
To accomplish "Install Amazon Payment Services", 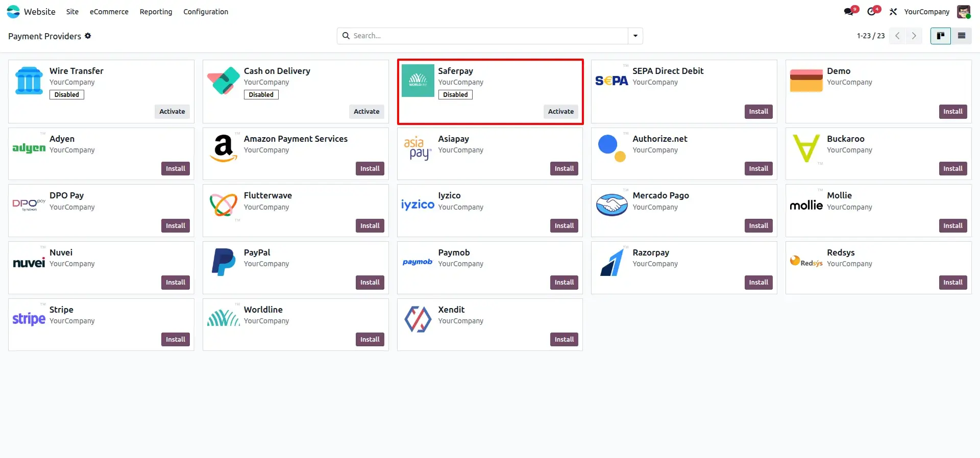I will click(x=370, y=169).
